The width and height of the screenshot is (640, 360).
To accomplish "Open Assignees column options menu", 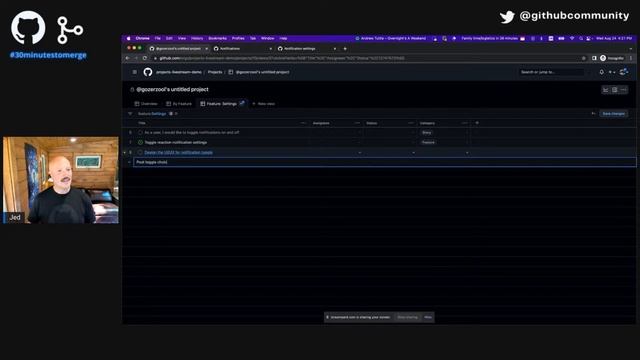I will tap(358, 123).
